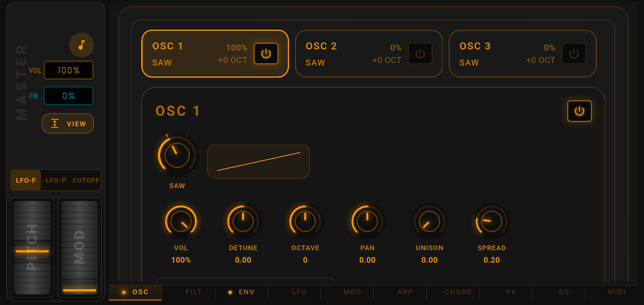Enable OSC 3 with its power button
The width and height of the screenshot is (644, 305).
574,54
